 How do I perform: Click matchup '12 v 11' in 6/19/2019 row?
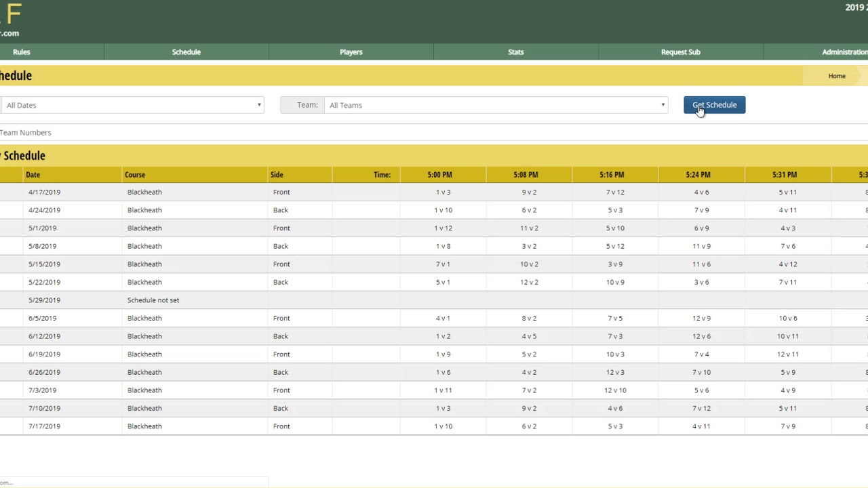pyautogui.click(x=787, y=354)
